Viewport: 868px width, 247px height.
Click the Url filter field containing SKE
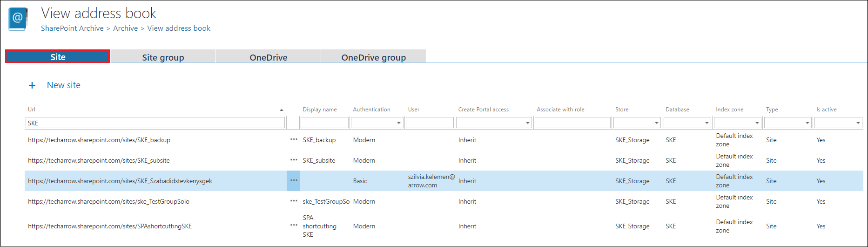[x=155, y=123]
